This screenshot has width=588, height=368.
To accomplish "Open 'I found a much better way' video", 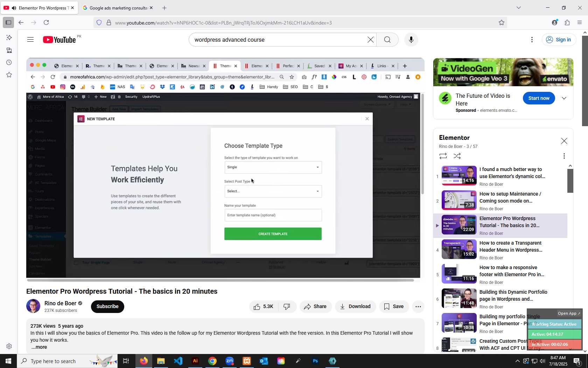I will [500, 177].
